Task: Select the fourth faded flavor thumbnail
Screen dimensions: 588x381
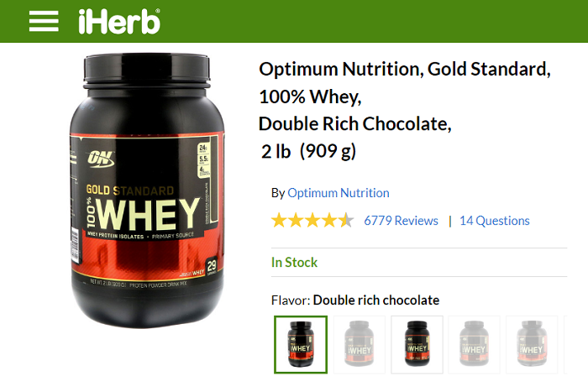Action: [475, 345]
